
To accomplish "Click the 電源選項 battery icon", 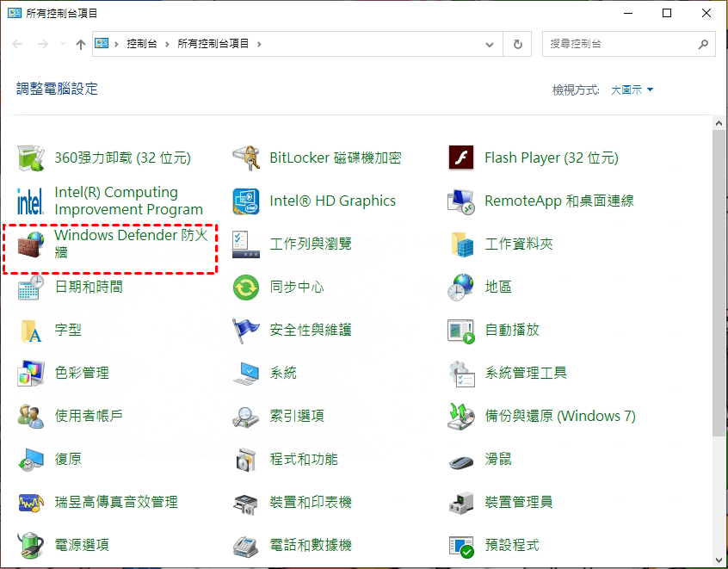I will click(x=31, y=545).
